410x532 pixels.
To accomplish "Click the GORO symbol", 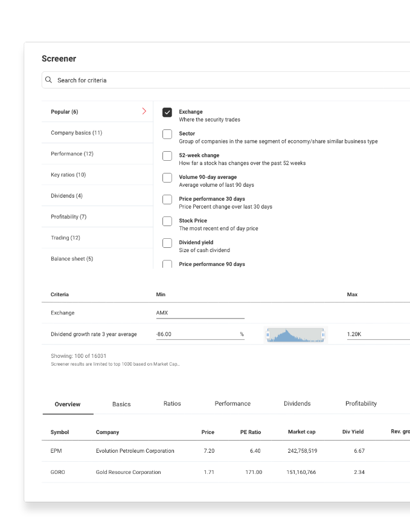I will coord(58,472).
